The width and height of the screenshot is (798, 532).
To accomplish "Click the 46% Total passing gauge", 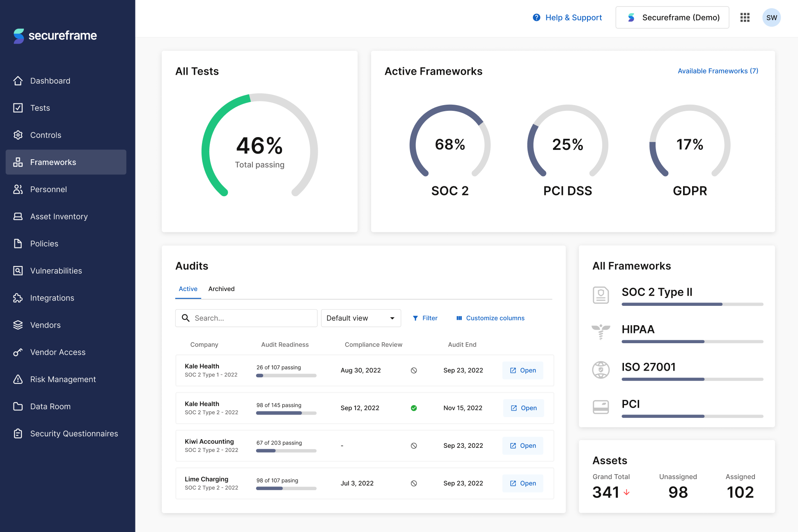I will pyautogui.click(x=260, y=146).
